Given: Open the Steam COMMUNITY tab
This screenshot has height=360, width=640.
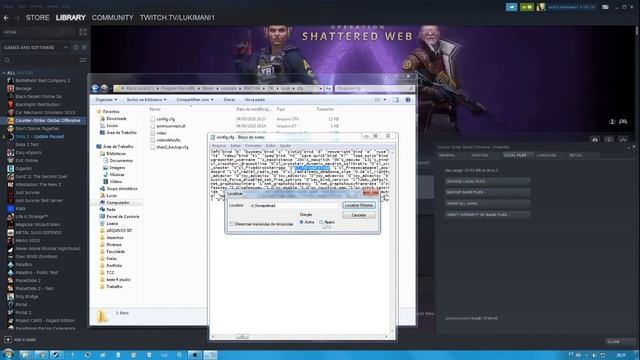Looking at the screenshot, I should pyautogui.click(x=113, y=18).
